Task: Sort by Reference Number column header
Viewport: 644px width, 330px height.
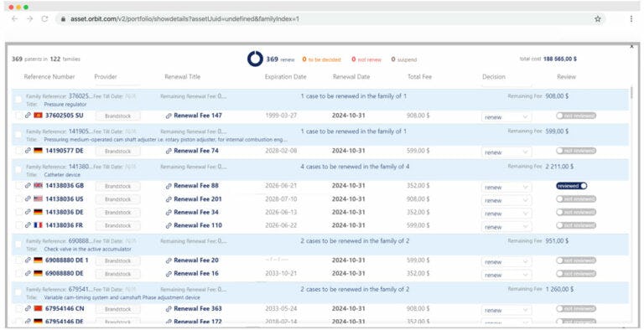Action: pos(49,77)
